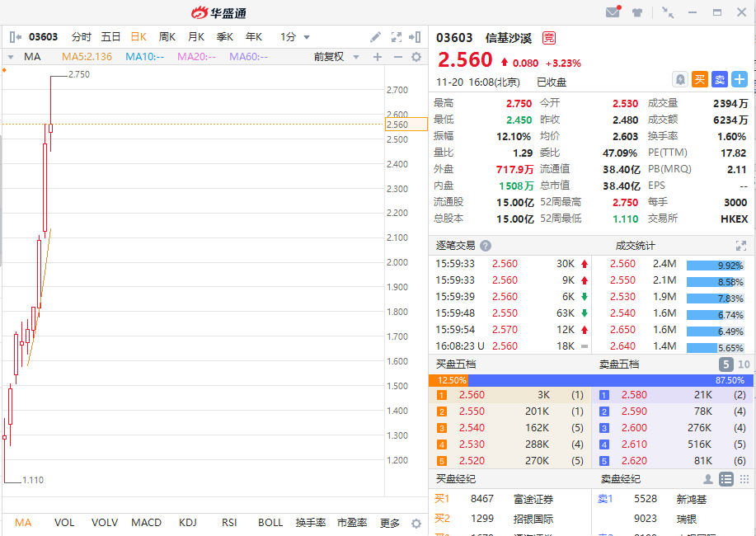Switch order book depth to 10 levels

click(744, 364)
